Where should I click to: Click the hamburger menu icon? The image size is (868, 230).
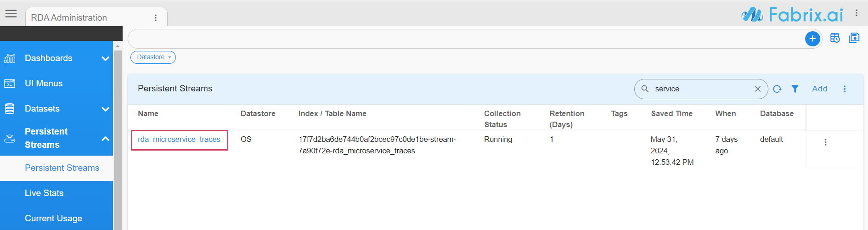pyautogui.click(x=11, y=14)
